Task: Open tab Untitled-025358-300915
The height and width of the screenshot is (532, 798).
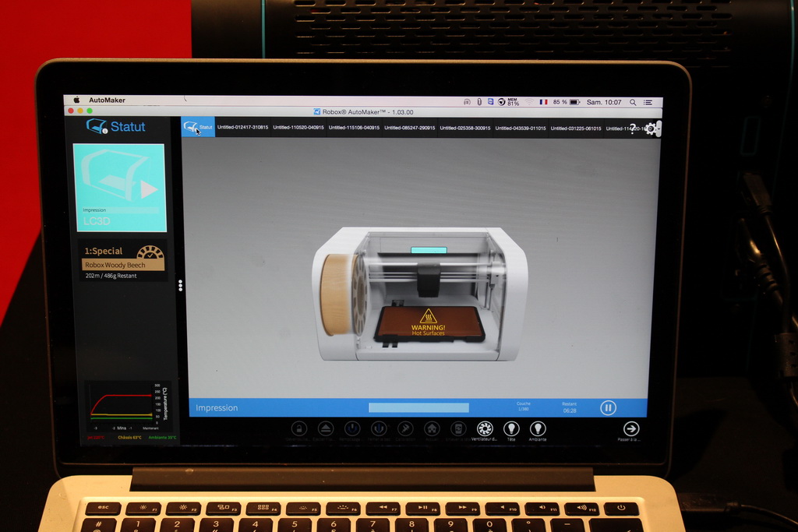Action: pyautogui.click(x=465, y=128)
